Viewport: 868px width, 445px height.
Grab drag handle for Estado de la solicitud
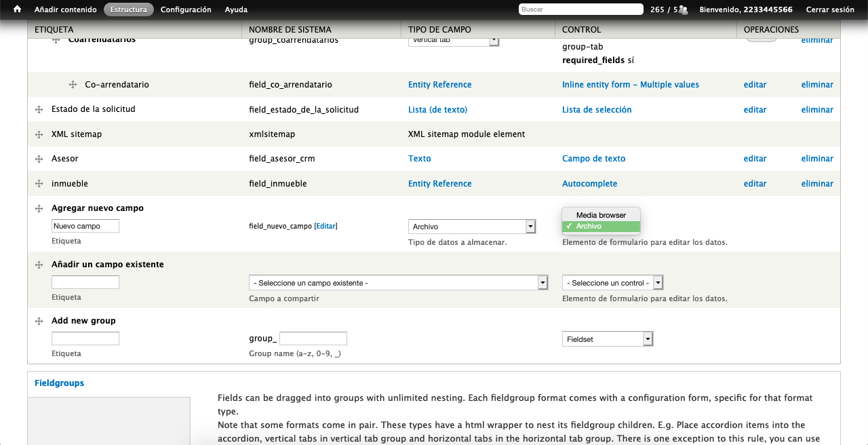point(39,110)
